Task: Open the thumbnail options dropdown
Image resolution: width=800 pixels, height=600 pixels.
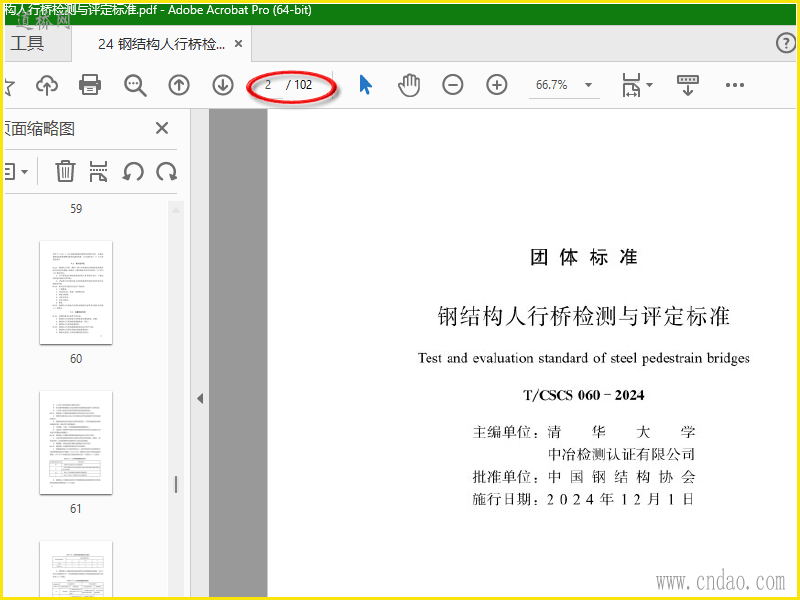Action: coord(16,171)
